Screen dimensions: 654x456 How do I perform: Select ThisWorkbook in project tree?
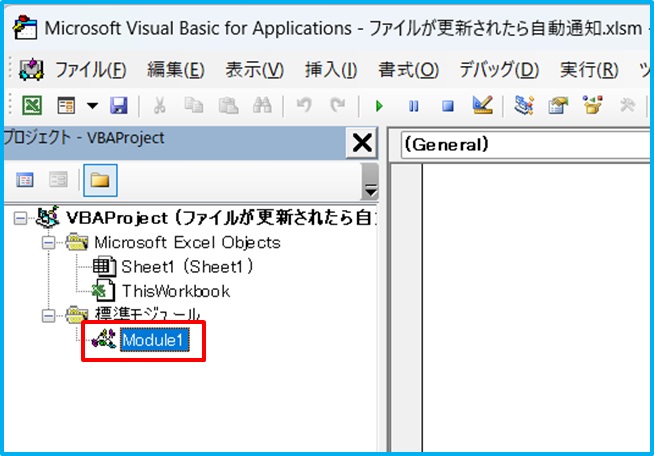pos(176,291)
